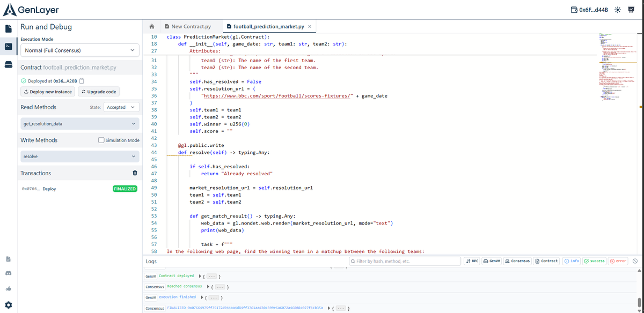Viewport: 644px width, 313px height.
Task: Toggle the GenVM log filter
Action: 492,261
